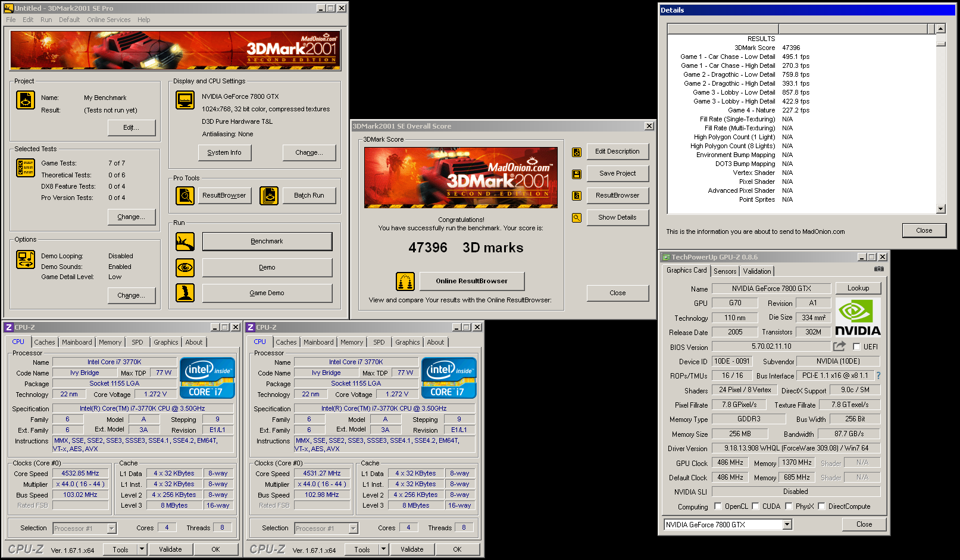Click the GPU-Z screenshot camera icon
The width and height of the screenshot is (960, 560).
coord(878,269)
